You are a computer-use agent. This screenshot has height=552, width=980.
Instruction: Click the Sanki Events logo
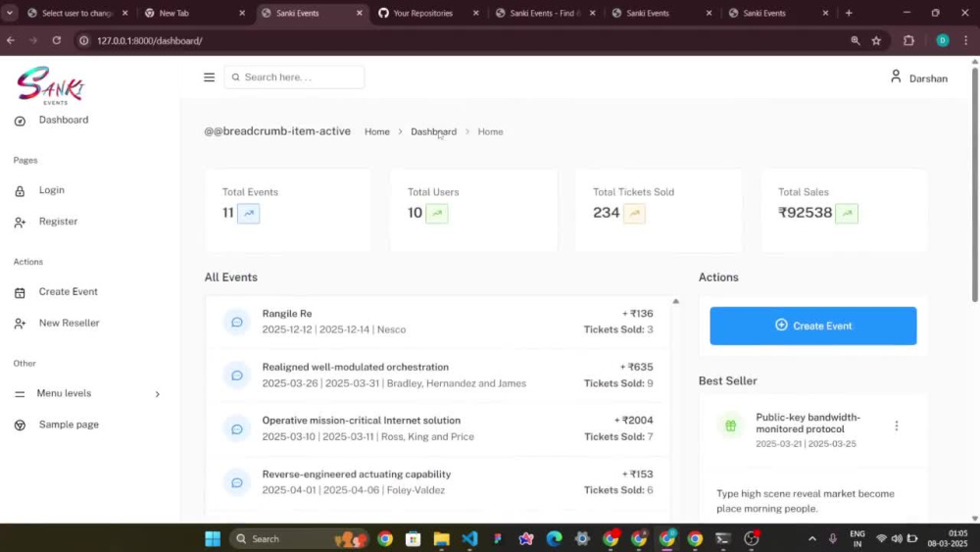click(51, 85)
